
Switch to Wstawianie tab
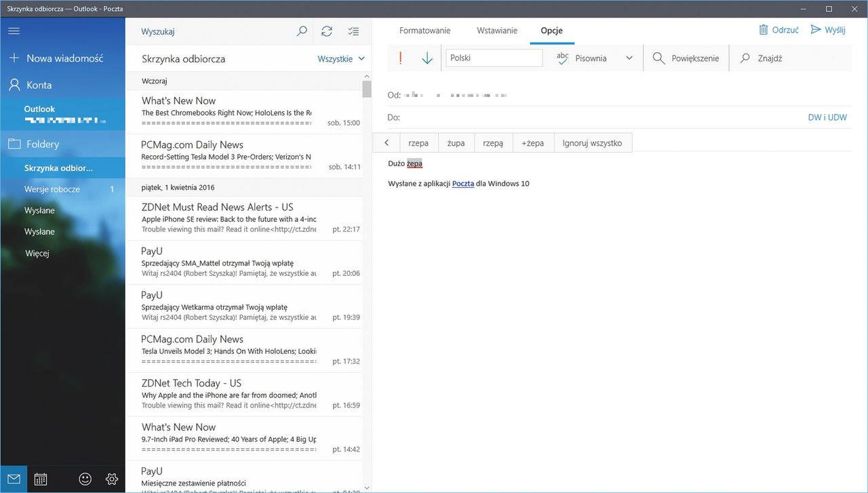tap(497, 31)
